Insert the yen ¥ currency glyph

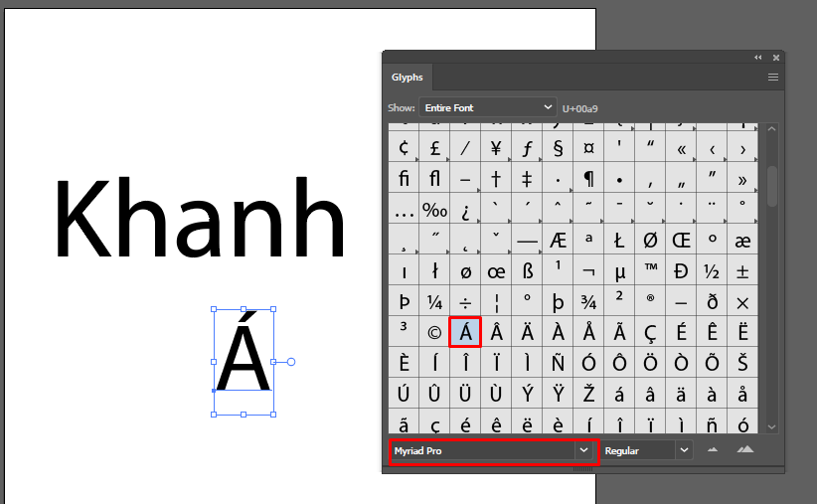pos(496,148)
